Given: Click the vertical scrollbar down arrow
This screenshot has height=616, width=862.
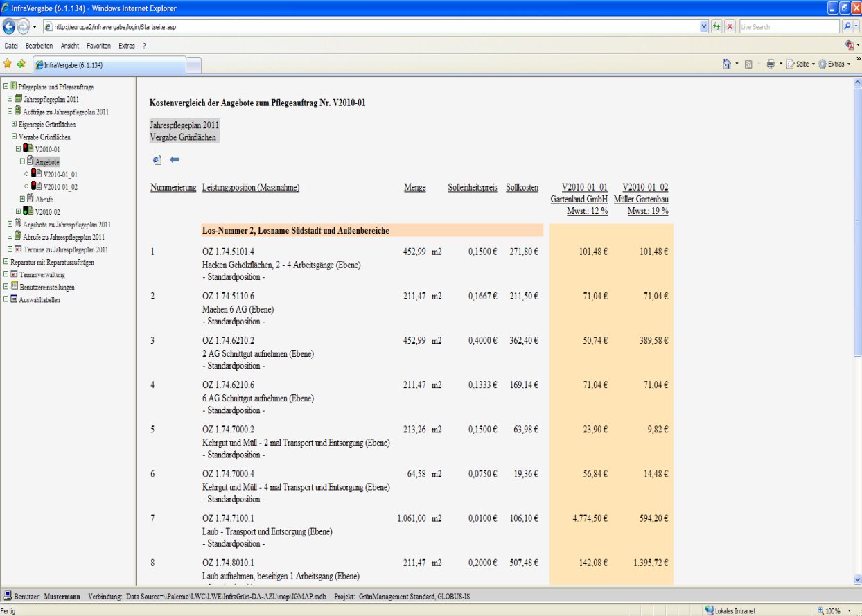Looking at the screenshot, I should (857, 579).
